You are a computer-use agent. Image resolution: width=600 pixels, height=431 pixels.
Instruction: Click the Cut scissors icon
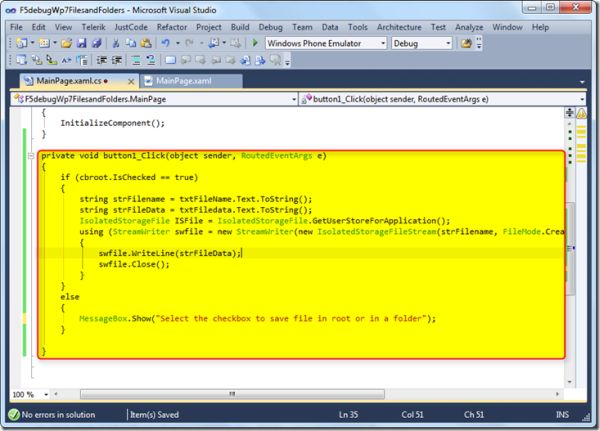[x=117, y=44]
